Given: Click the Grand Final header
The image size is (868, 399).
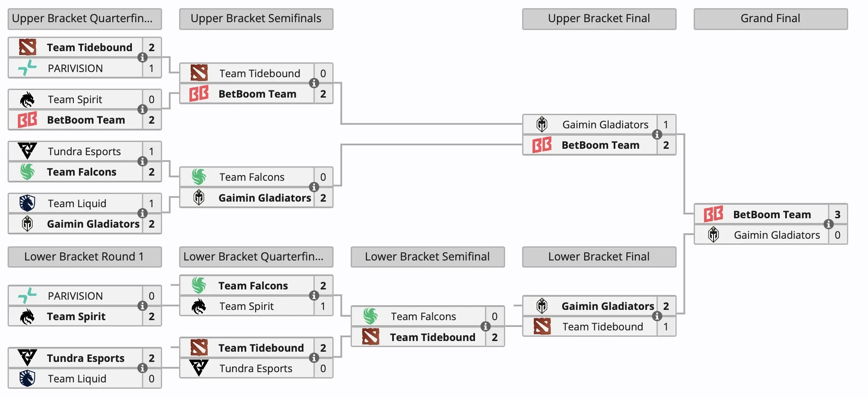Looking at the screenshot, I should [770, 19].
